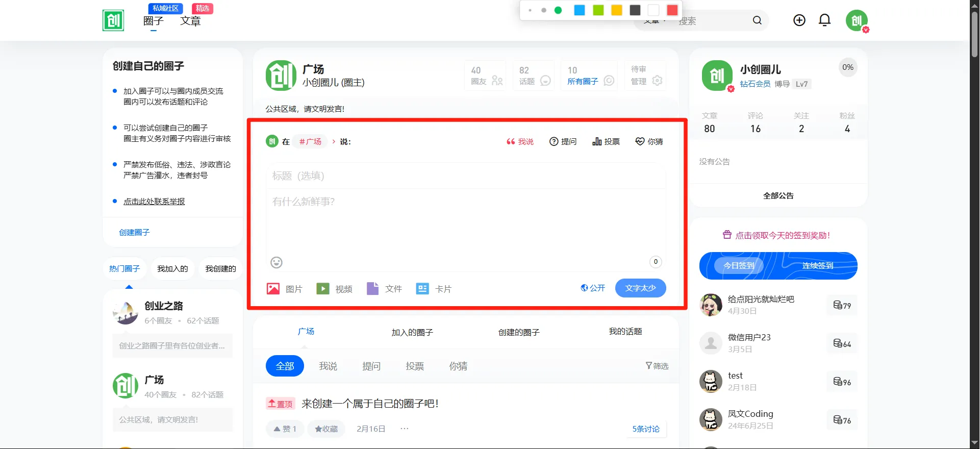This screenshot has width=980, height=449.
Task: Click 创业之路 circle thumbnail
Action: 125,313
